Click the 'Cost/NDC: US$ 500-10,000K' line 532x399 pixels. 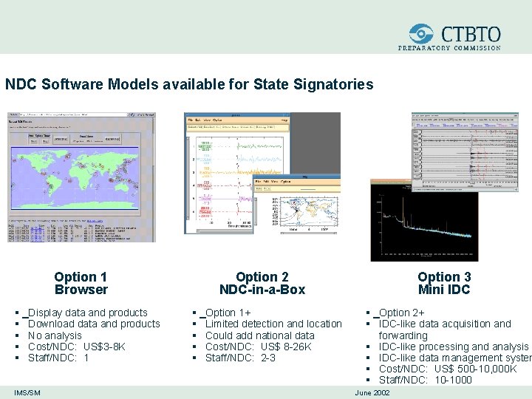coord(448,369)
